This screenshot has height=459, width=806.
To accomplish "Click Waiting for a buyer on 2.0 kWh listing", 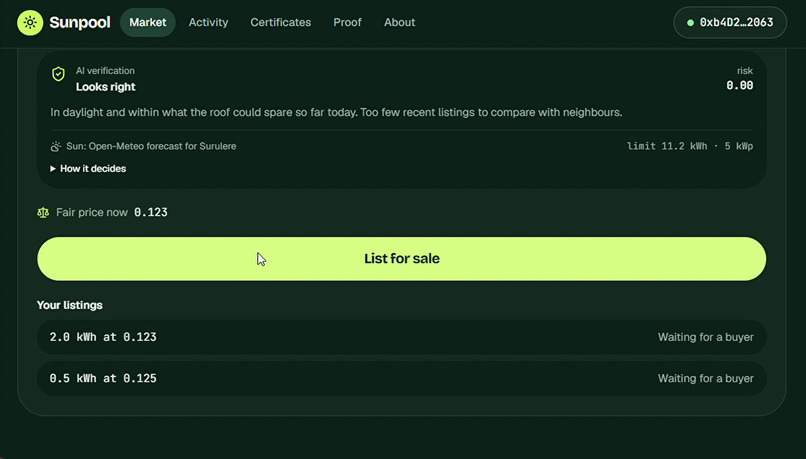I will (x=706, y=337).
